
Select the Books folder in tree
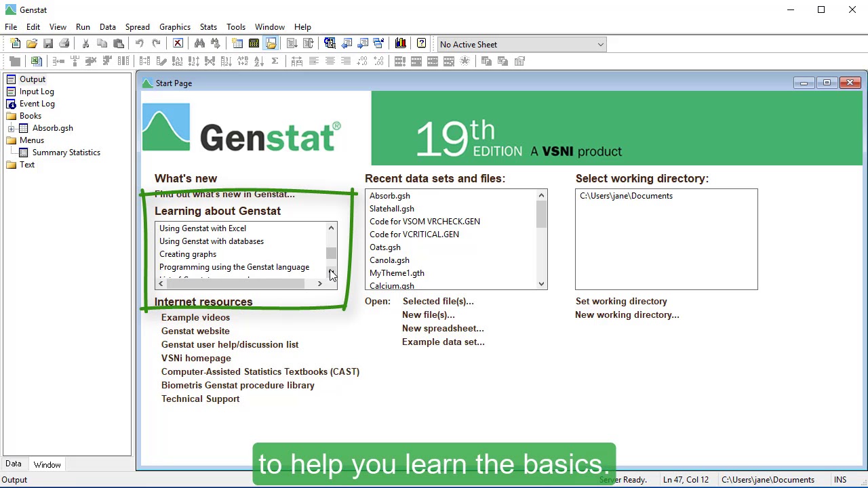(x=31, y=116)
